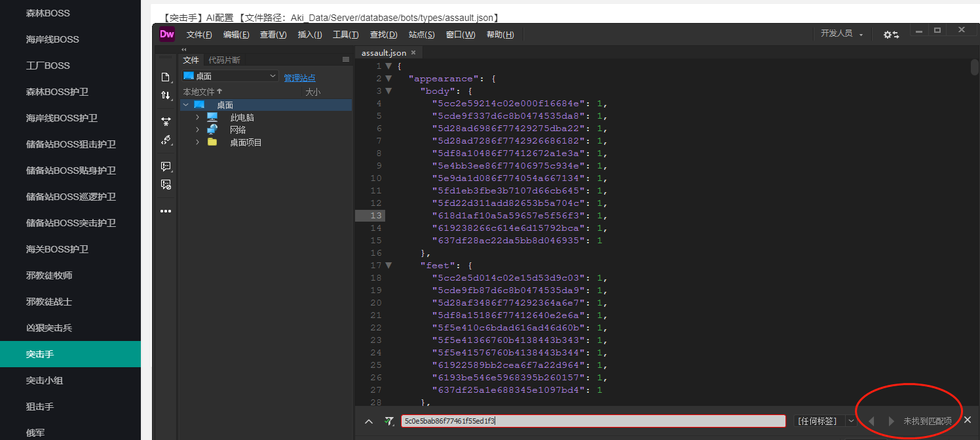Collapse the "appearance" code fold arrow
980x440 pixels.
pyautogui.click(x=388, y=79)
